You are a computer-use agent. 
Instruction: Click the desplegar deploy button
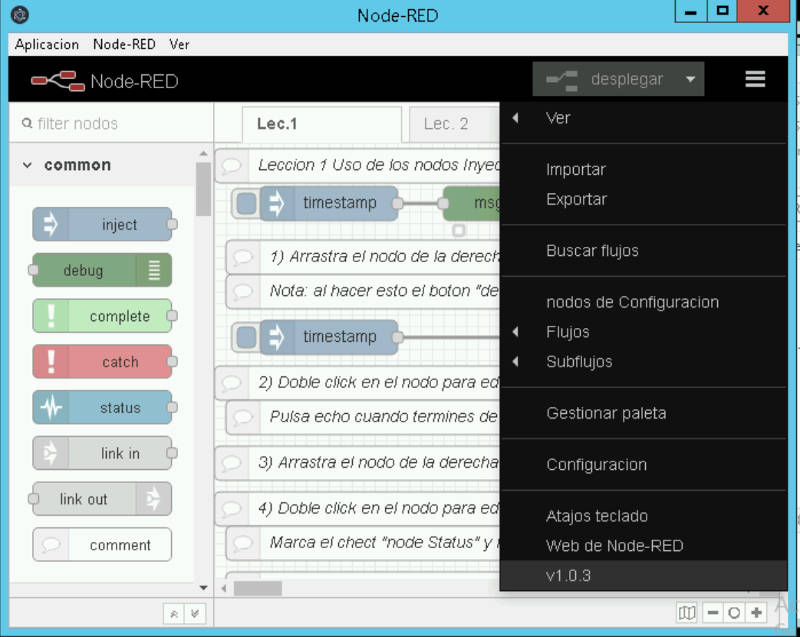(606, 79)
